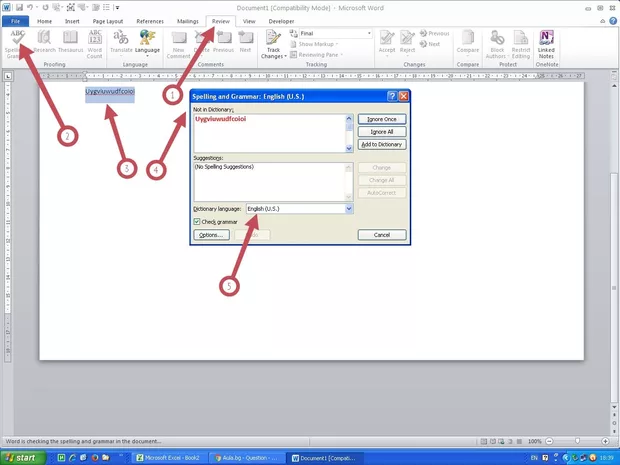This screenshot has width=620, height=465.
Task: Switch to the Mailings tab
Action: (x=187, y=21)
